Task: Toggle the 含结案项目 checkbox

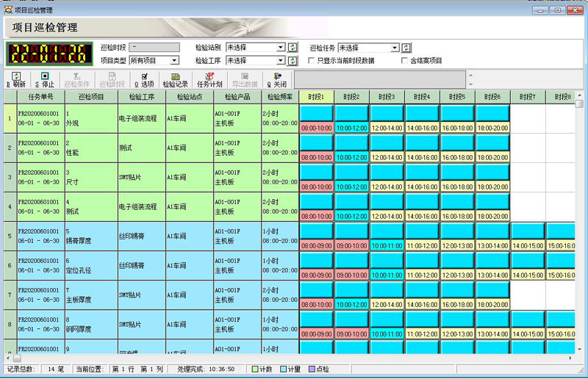Action: tap(404, 60)
